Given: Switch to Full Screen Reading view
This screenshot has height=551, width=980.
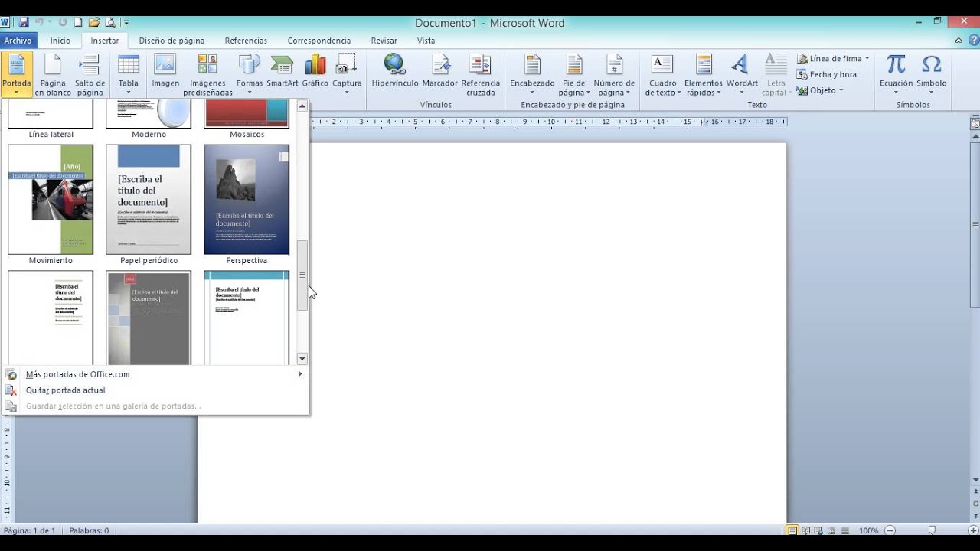Looking at the screenshot, I should [x=805, y=530].
